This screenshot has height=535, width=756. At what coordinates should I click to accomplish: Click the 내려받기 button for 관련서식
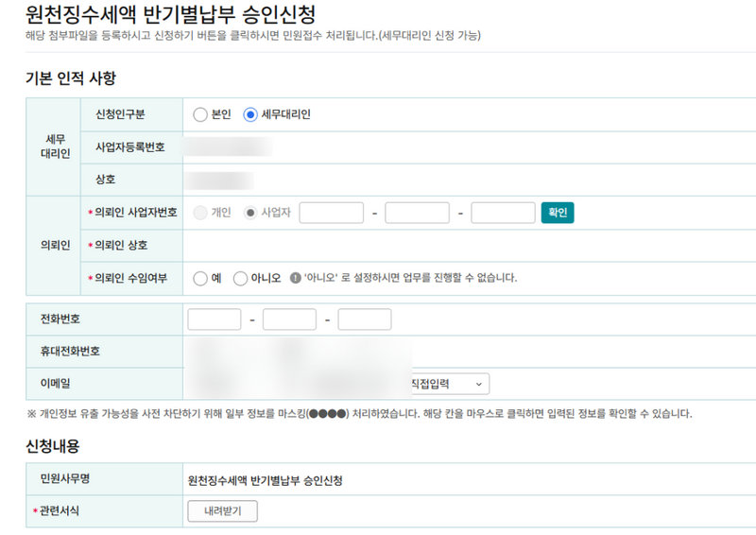pos(222,511)
